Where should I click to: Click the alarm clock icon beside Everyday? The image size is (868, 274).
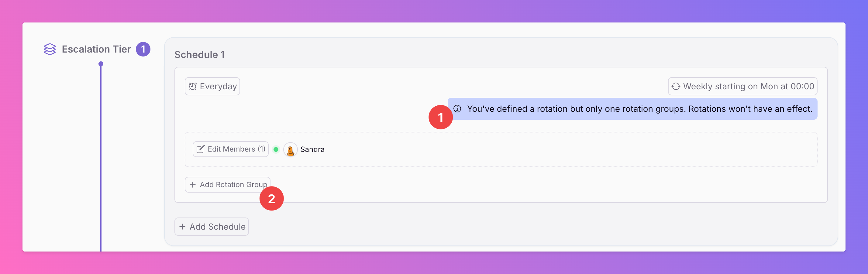point(193,86)
